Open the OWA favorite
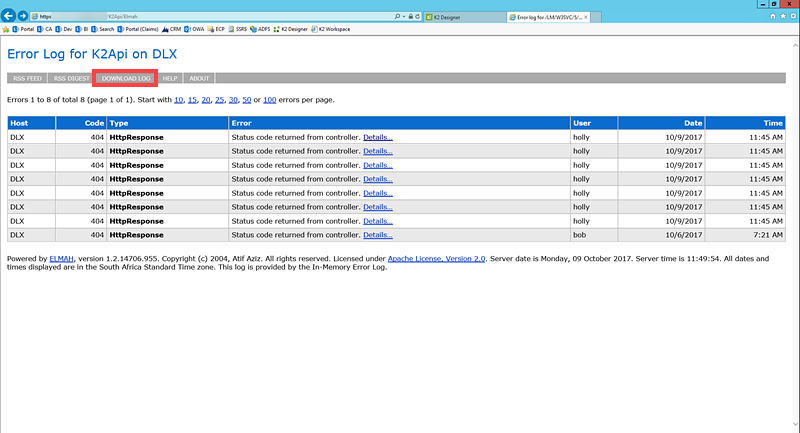This screenshot has height=433, width=800. point(194,29)
